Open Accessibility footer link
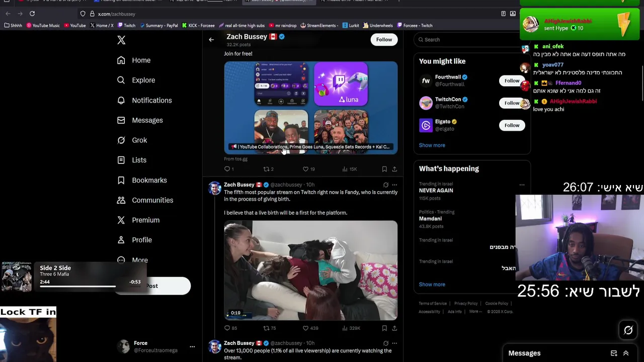Image resolution: width=644 pixels, height=362 pixels. coord(429,312)
